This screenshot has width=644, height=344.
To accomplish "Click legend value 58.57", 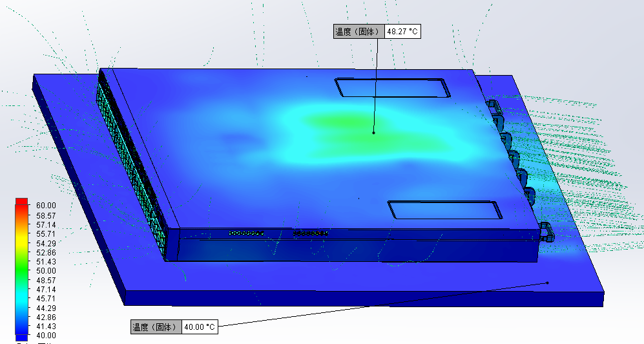I will pos(46,215).
